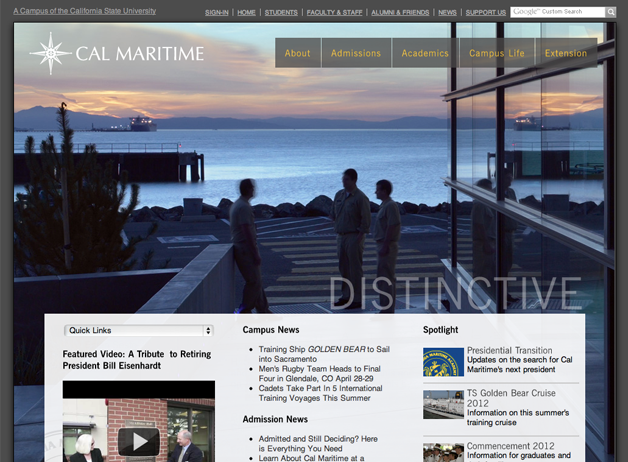
Task: Open Learn About Cal Maritime link
Action: 311,458
